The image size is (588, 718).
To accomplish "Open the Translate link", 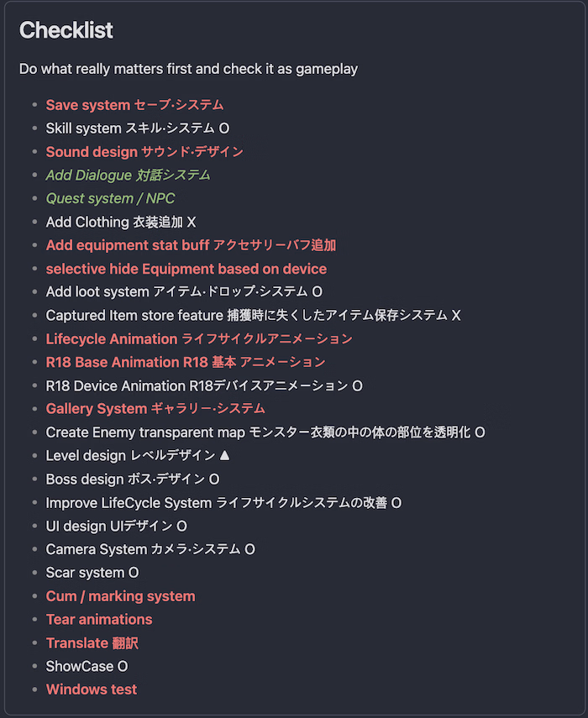I will click(x=92, y=642).
